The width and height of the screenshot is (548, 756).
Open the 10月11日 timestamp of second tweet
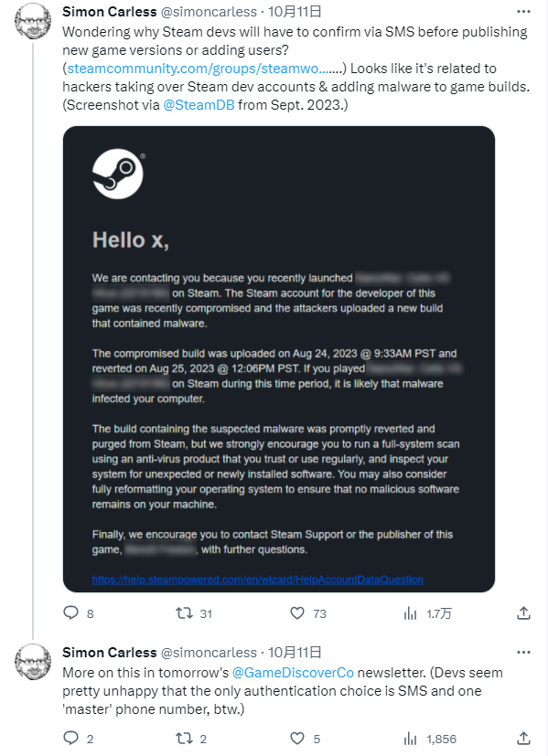295,653
